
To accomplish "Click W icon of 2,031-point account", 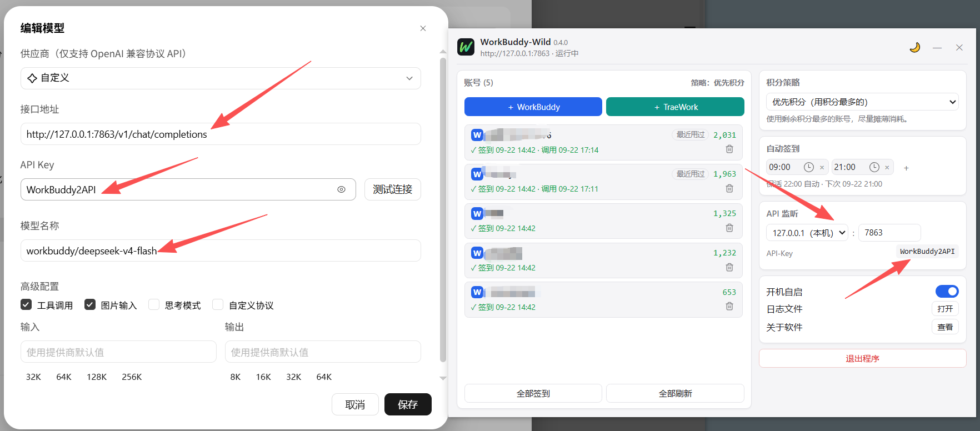I will [477, 135].
